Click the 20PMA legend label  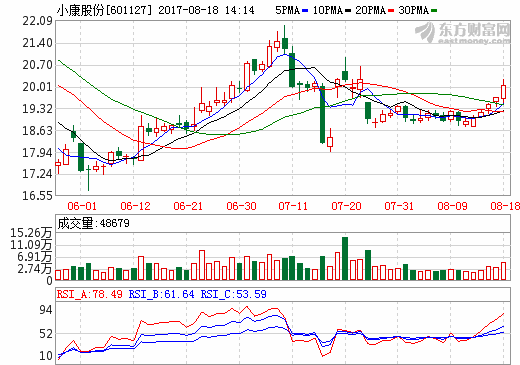370,10
